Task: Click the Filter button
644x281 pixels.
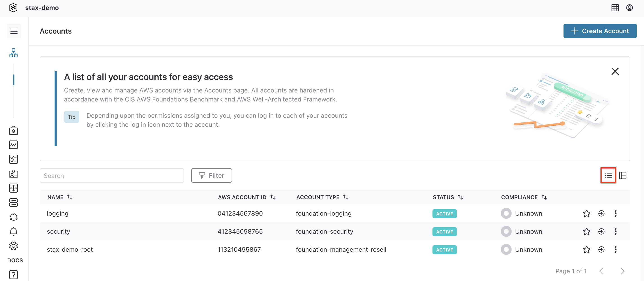Action: (212, 175)
